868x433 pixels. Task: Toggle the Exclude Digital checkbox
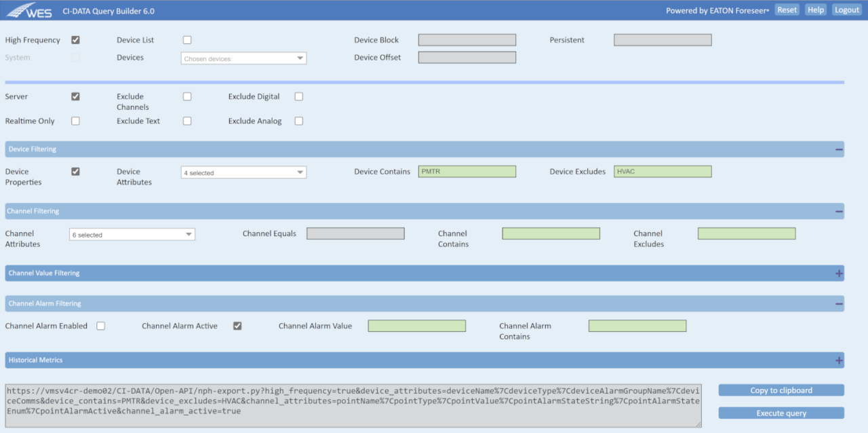tap(298, 96)
